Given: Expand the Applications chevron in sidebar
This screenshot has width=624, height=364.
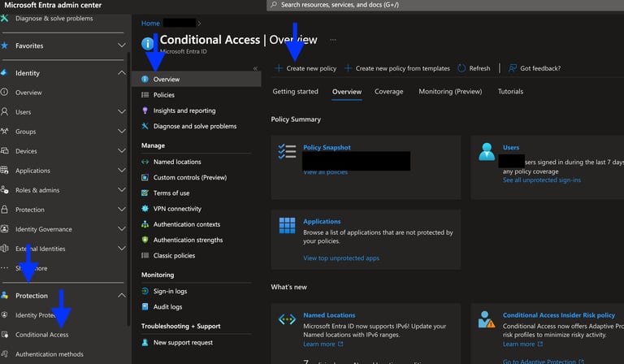Looking at the screenshot, I should click(x=121, y=171).
